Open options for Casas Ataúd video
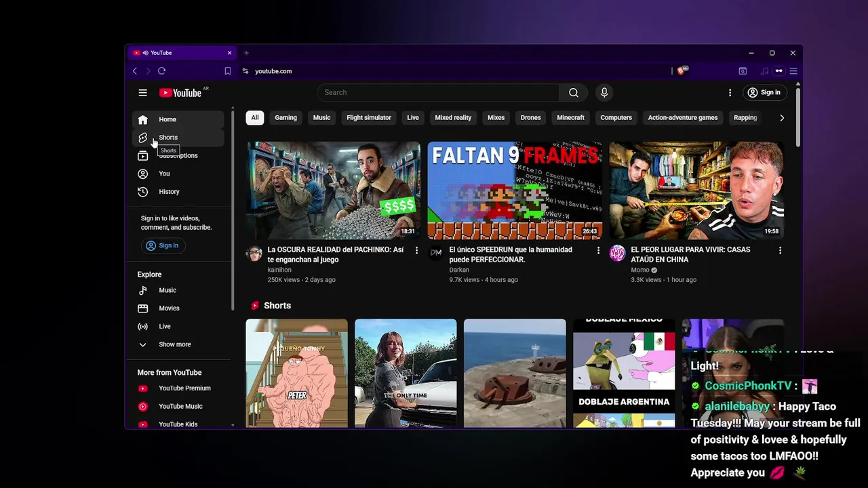The height and width of the screenshot is (488, 868). click(780, 251)
